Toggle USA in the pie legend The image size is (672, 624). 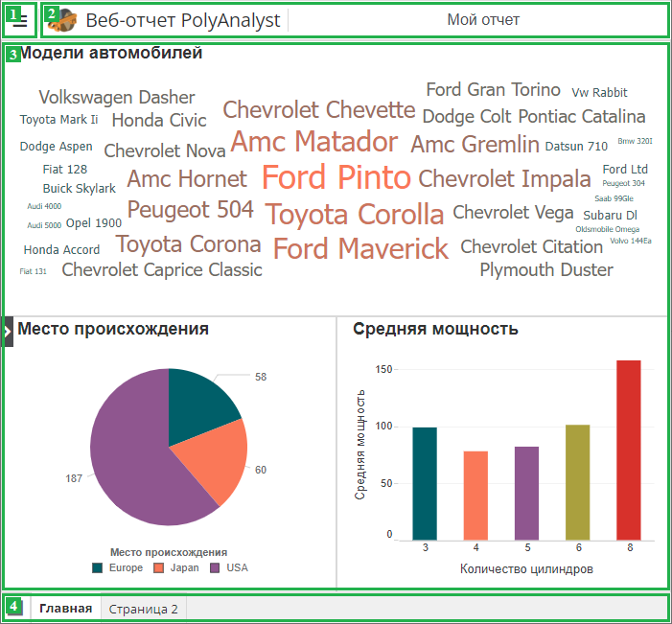coord(229,567)
